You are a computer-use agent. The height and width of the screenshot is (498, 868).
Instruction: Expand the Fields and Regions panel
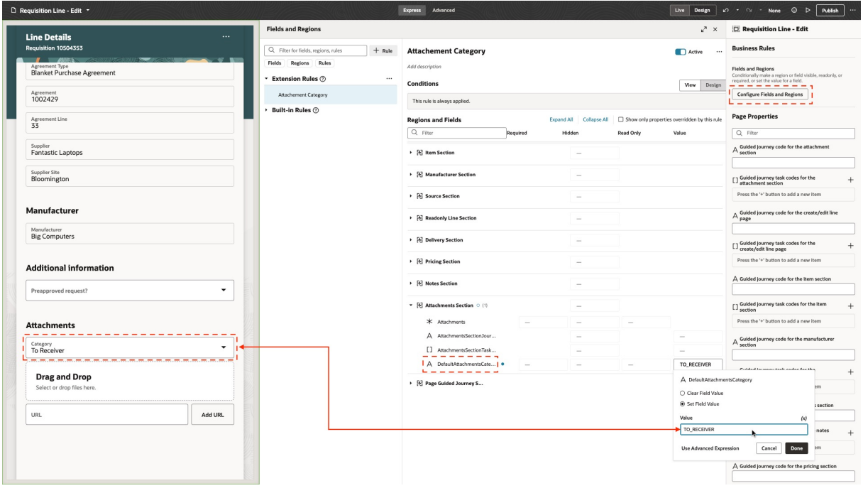tap(703, 29)
